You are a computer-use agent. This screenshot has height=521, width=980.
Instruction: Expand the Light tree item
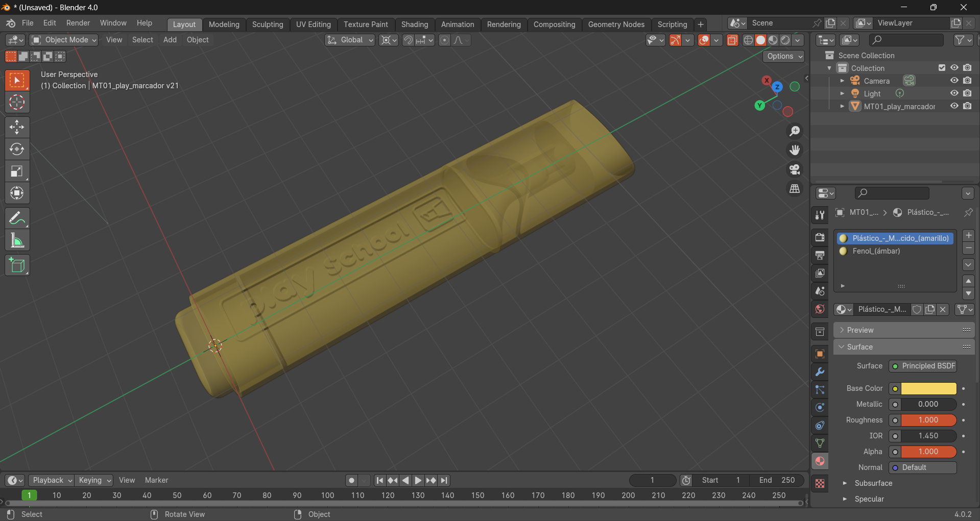842,93
